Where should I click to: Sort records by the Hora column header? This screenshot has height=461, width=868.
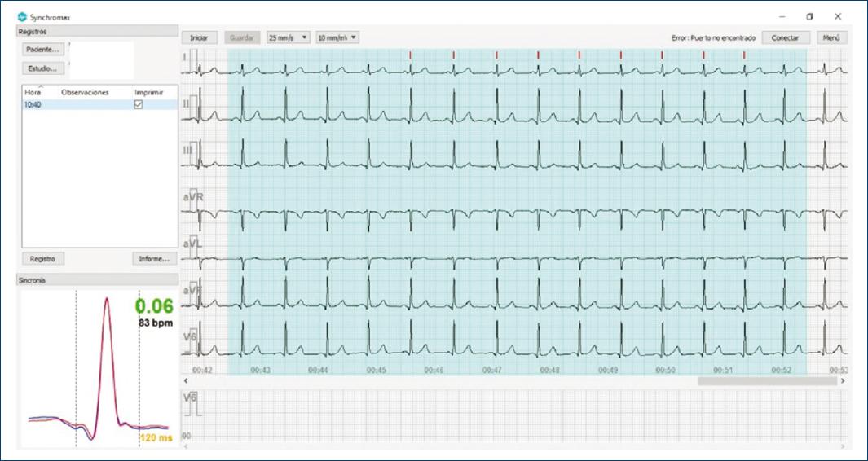point(33,93)
